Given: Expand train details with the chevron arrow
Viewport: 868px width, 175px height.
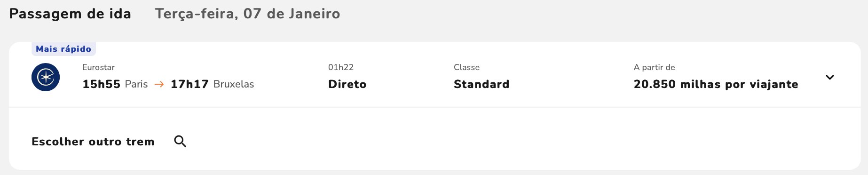Looking at the screenshot, I should 830,77.
